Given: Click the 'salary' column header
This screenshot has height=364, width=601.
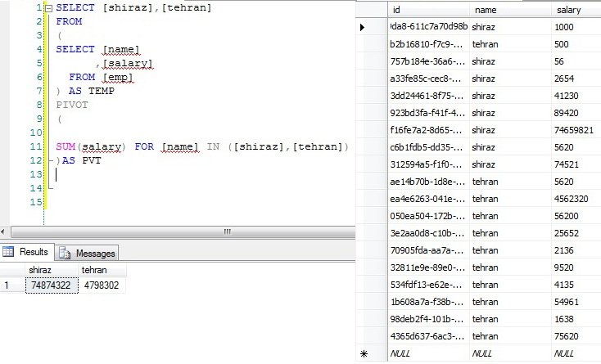Looking at the screenshot, I should click(573, 10).
